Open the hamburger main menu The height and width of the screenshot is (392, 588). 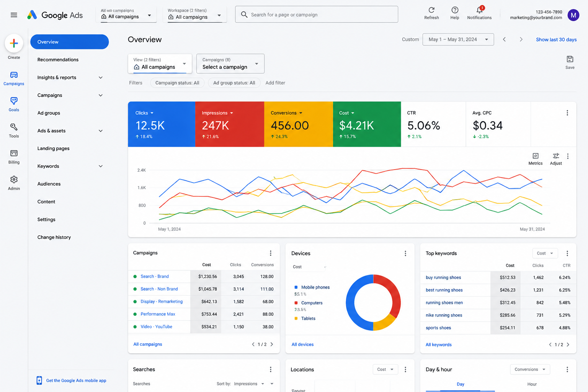[14, 15]
